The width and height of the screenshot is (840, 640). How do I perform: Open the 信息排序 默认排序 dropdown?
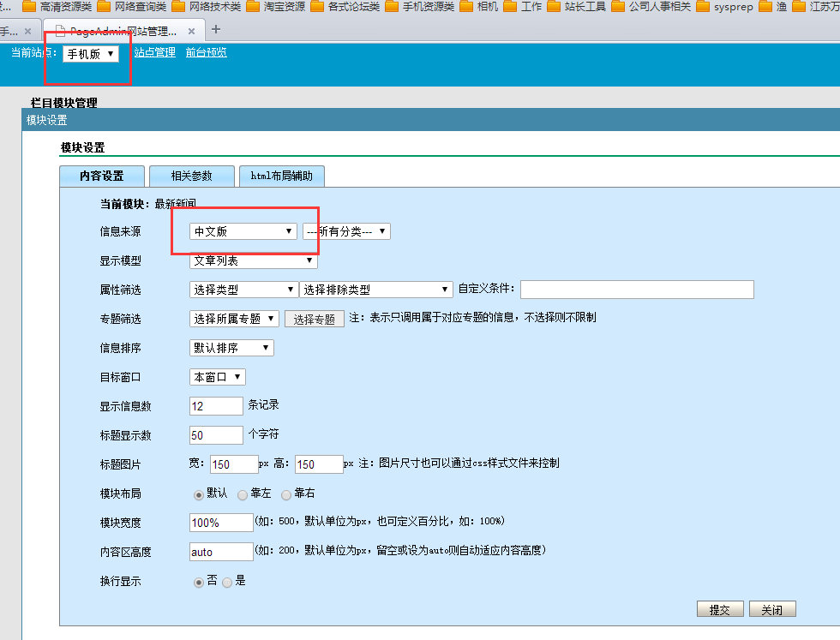click(231, 348)
